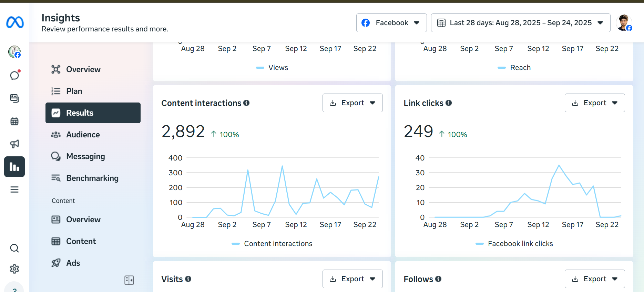Click the Insights bar chart icon
This screenshot has width=644, height=292.
14,167
